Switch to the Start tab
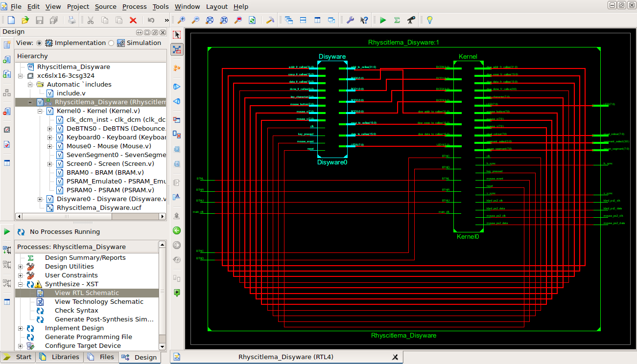Screen dimensions: 637x364 pos(18,357)
